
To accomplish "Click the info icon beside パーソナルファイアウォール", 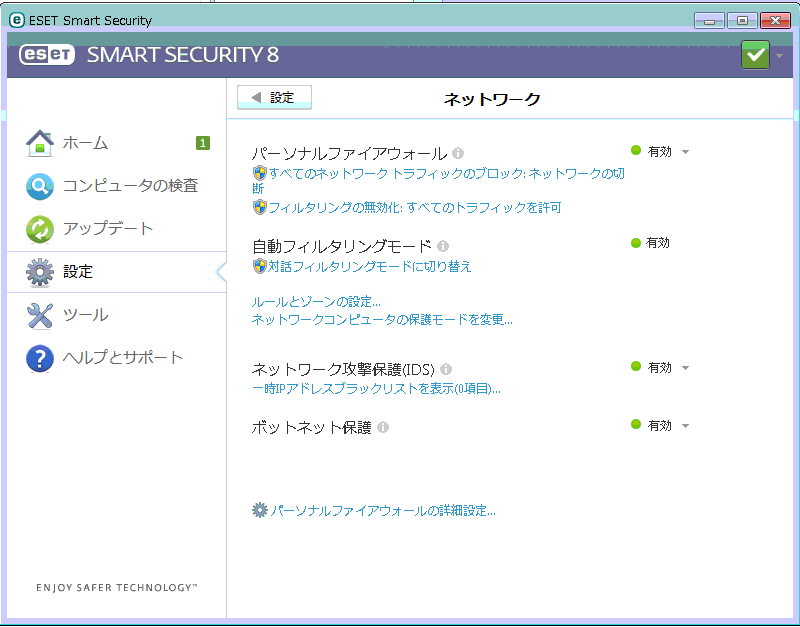I will click(458, 153).
